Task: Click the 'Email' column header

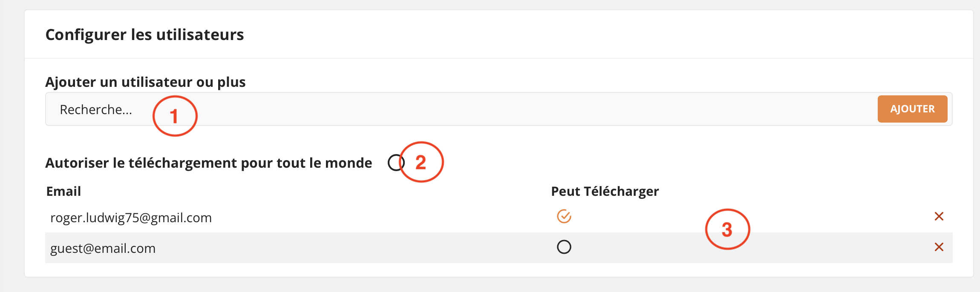Action: pos(63,192)
